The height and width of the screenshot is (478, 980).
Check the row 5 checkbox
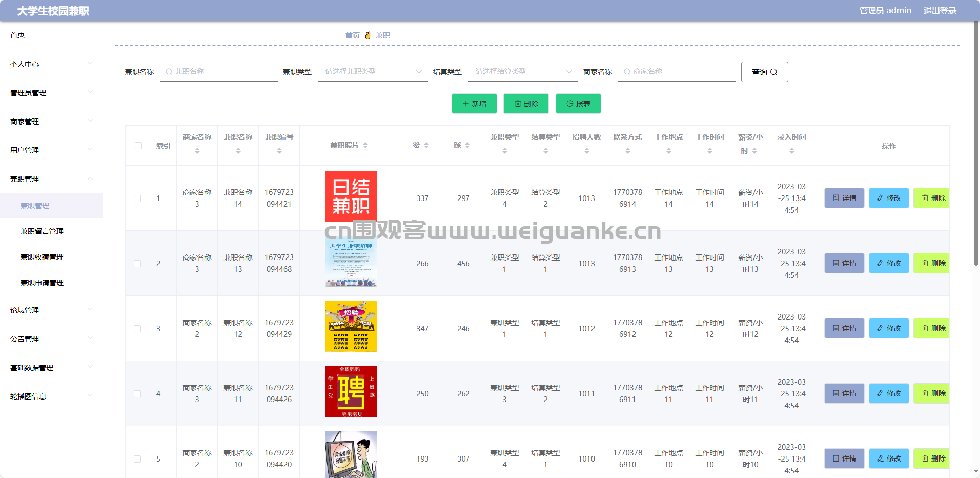tap(137, 459)
